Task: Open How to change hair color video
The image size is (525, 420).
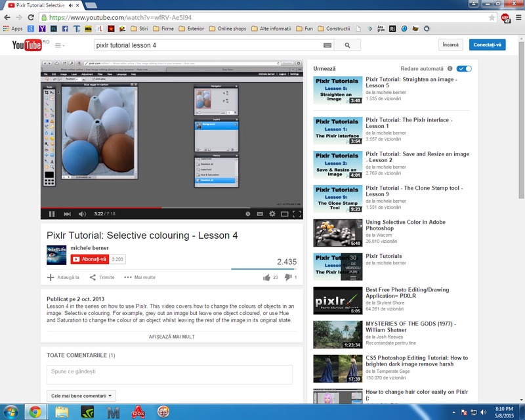Action: tap(417, 394)
